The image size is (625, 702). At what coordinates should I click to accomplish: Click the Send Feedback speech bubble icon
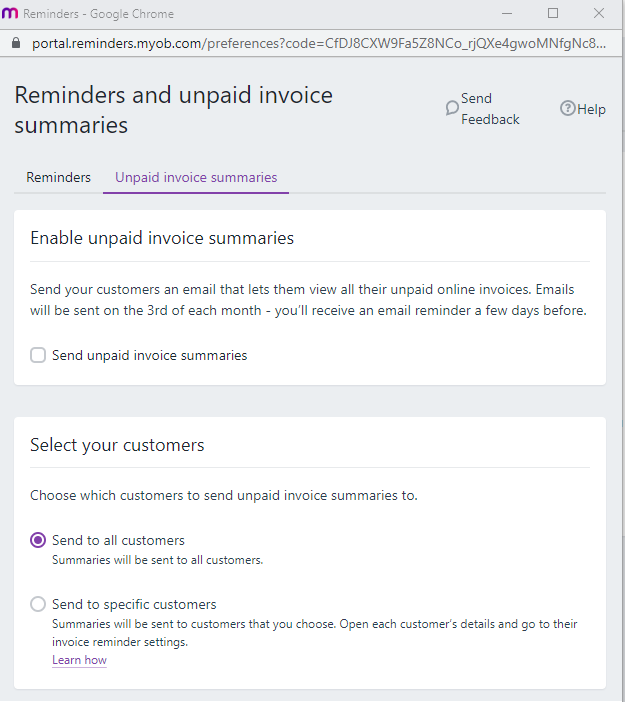452,108
